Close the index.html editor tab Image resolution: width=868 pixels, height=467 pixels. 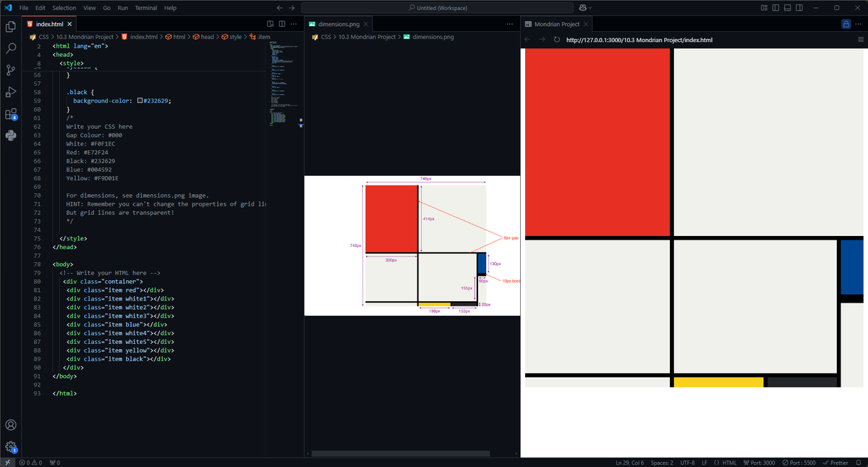69,24
